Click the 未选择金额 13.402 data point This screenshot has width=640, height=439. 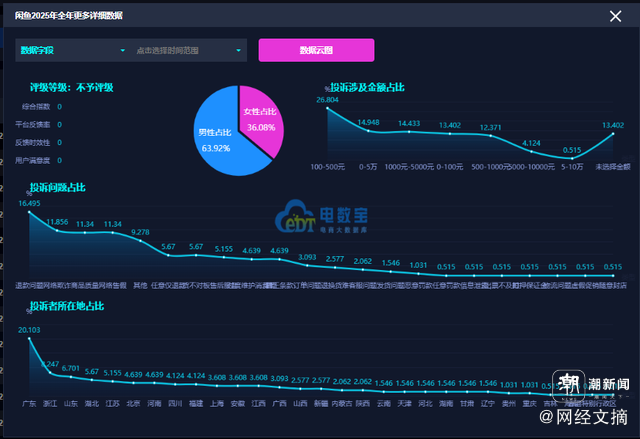613,134
